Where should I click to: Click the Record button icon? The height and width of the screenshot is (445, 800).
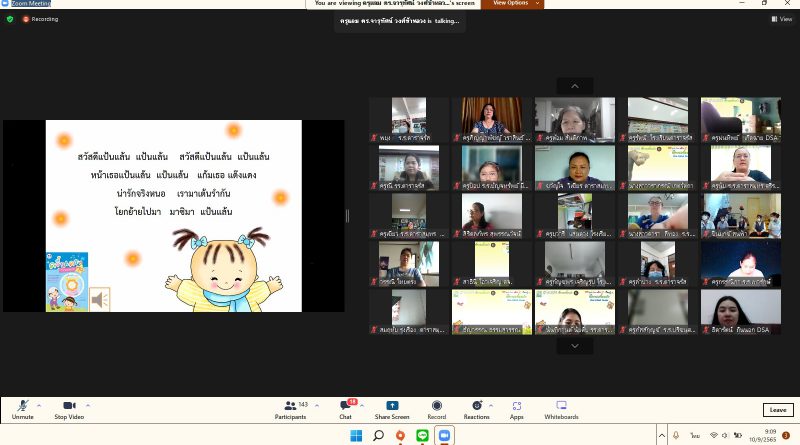[437, 405]
